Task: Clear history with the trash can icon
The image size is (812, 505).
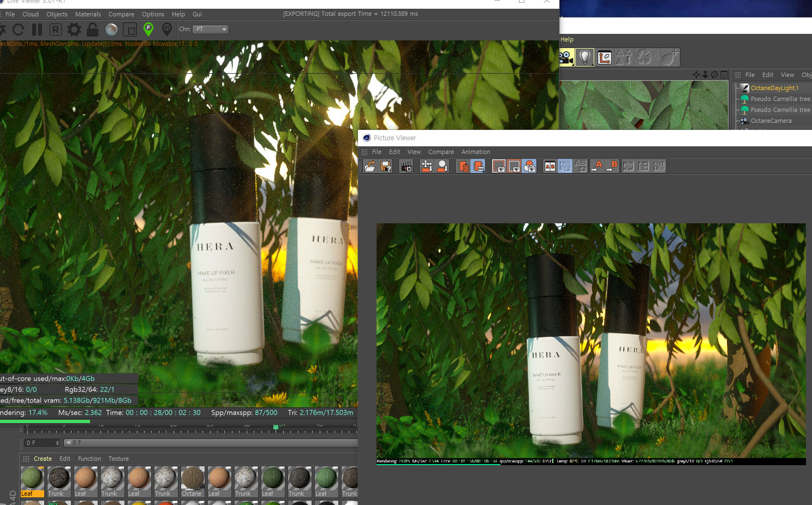Action: [x=463, y=166]
